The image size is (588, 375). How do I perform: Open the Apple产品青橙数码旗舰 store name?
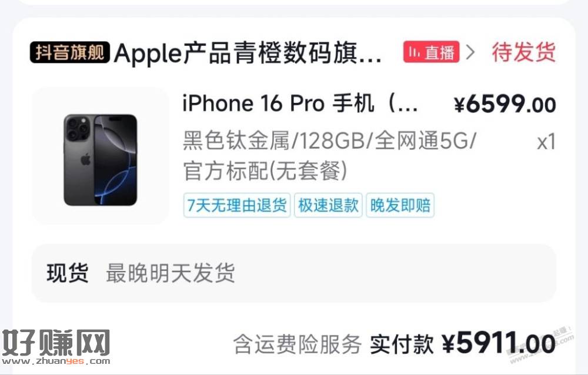coord(248,53)
